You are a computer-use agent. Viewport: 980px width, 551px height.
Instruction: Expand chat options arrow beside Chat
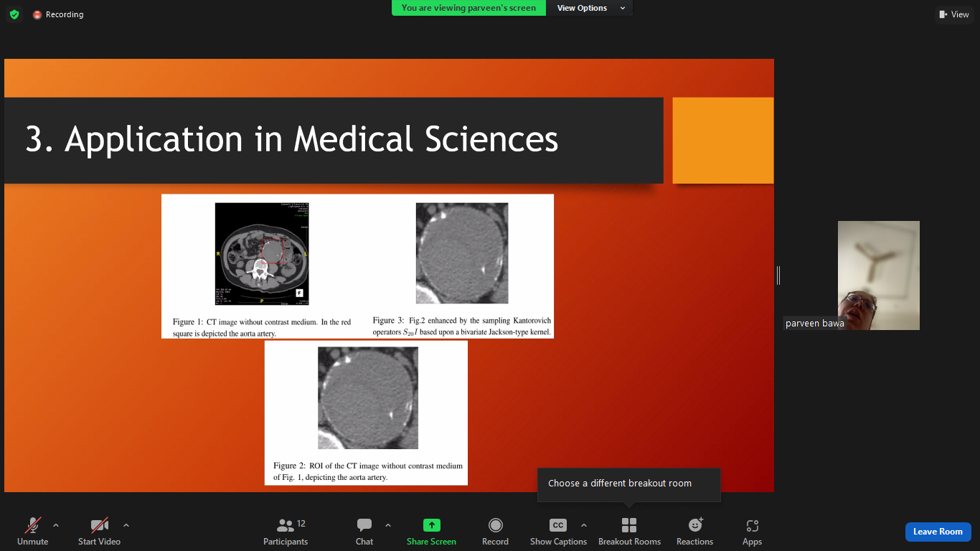[388, 525]
